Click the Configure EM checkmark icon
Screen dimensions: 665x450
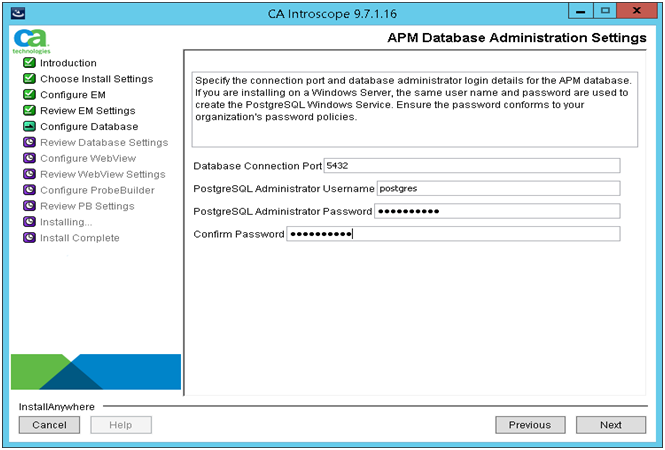[29, 95]
